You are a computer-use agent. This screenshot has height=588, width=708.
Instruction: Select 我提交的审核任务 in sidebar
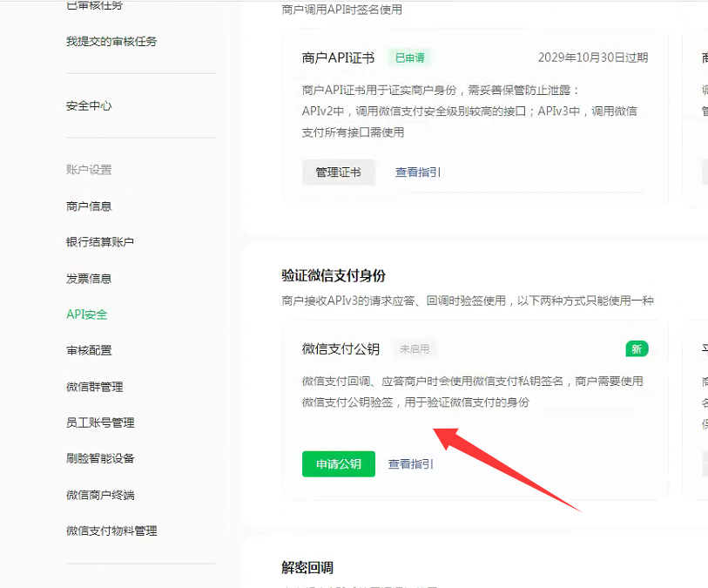pyautogui.click(x=111, y=41)
